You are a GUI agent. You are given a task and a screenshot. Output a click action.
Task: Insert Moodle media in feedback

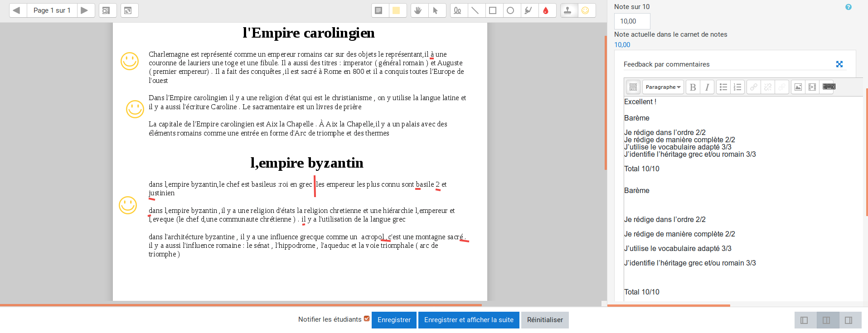(x=812, y=87)
